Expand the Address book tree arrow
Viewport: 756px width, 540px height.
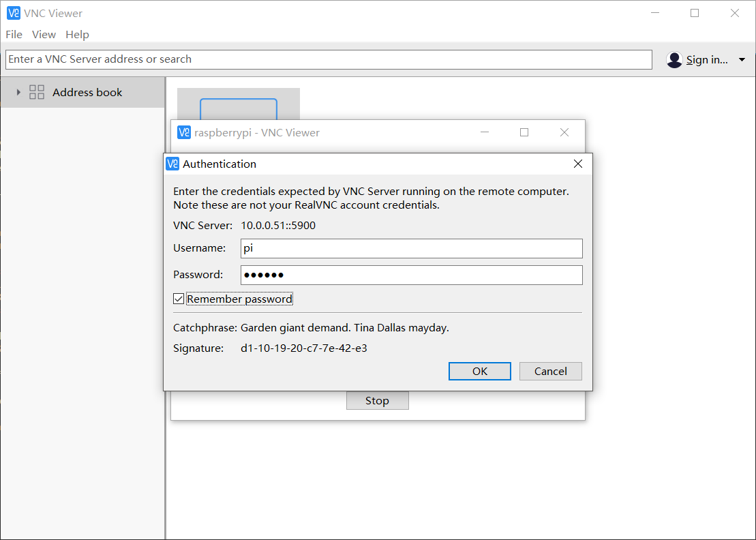(18, 92)
